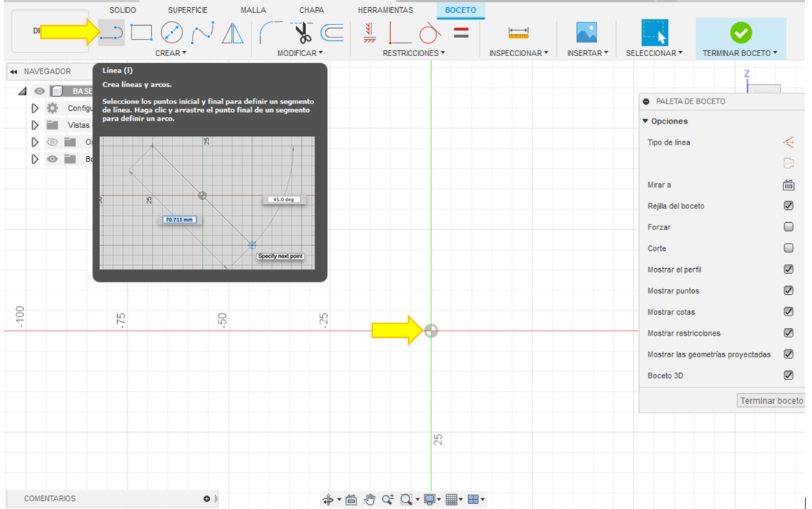This screenshot has height=509, width=812.
Task: Toggle visibility eye of BASE component
Action: tap(40, 91)
